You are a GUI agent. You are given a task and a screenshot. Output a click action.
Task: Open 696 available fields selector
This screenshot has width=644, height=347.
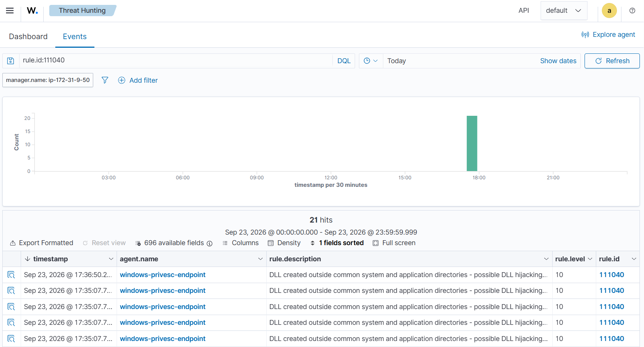click(x=170, y=243)
